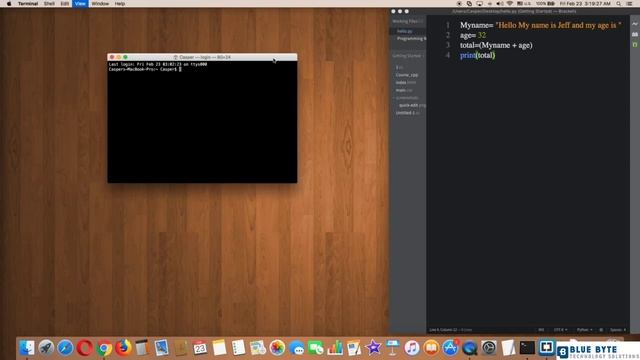Open App Store icon in Dock
The image size is (640, 360).
click(x=450, y=348)
